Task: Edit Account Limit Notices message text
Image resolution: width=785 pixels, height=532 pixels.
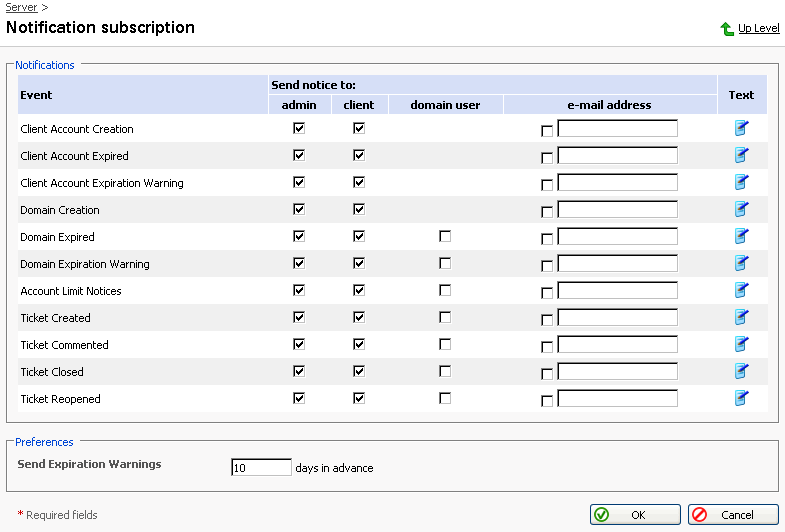Action: (x=741, y=290)
